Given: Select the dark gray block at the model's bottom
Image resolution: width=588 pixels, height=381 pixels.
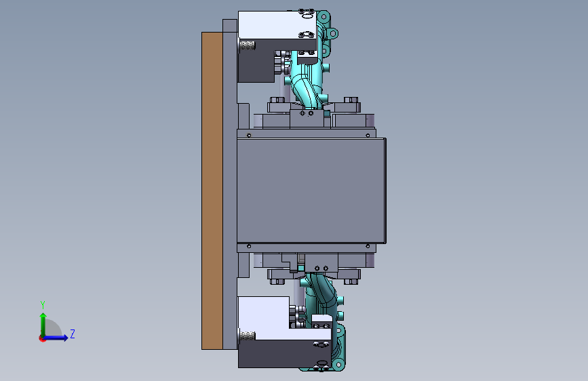Looking at the screenshot, I should (x=284, y=354).
